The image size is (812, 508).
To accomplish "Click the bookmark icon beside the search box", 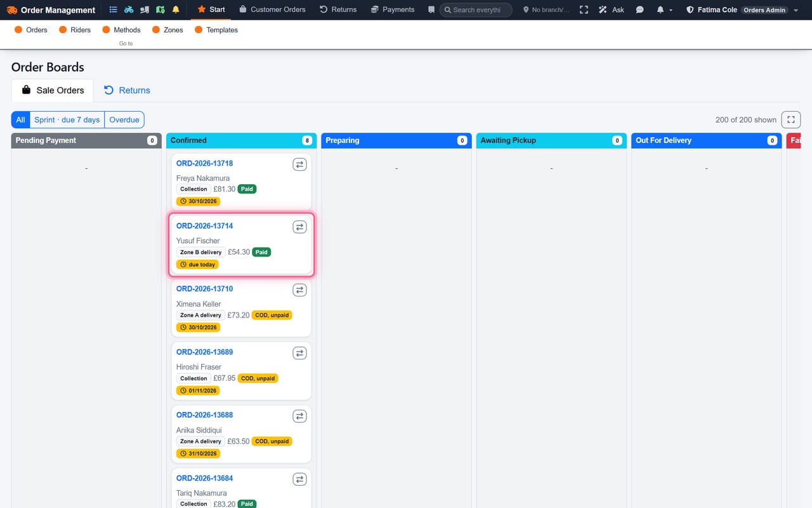I will [431, 10].
